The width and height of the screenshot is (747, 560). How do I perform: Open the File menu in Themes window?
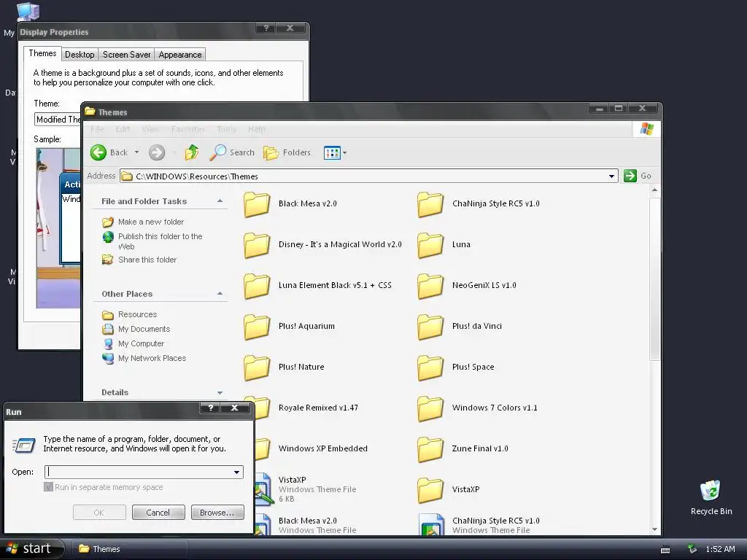[x=97, y=129]
